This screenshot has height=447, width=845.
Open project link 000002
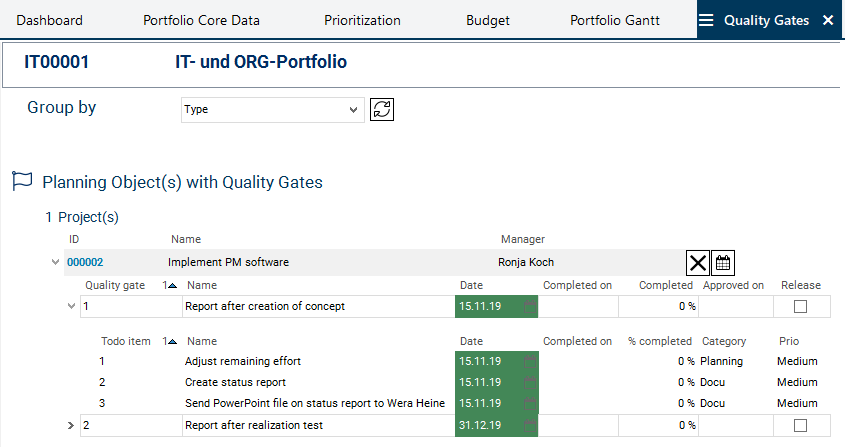click(x=85, y=263)
